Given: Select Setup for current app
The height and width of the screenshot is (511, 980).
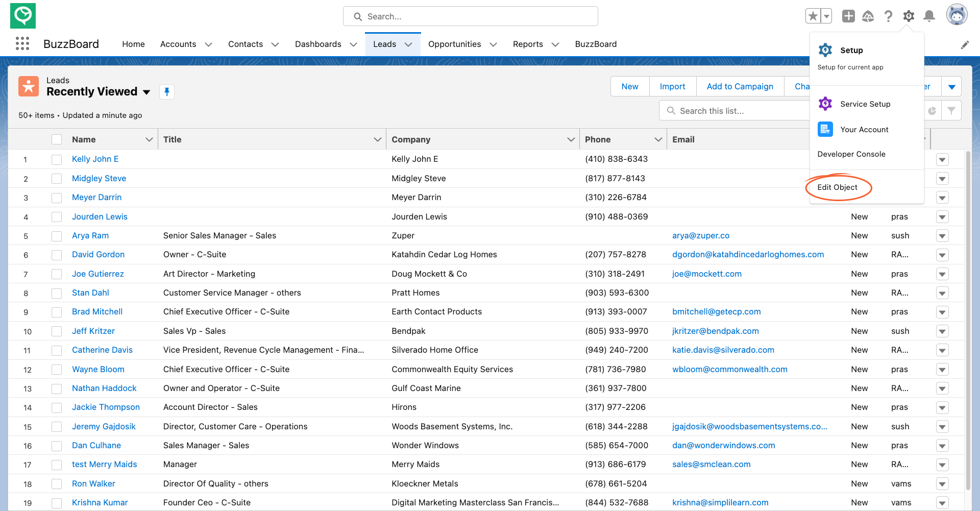Looking at the screenshot, I should (866, 57).
